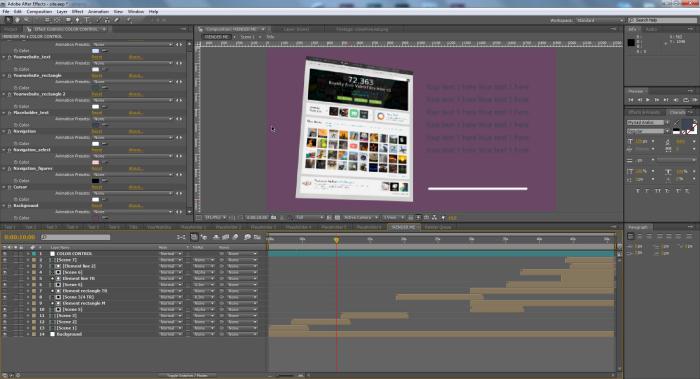The height and width of the screenshot is (379, 700).
Task: Select the Pen tool in toolbar
Action: coord(77,20)
